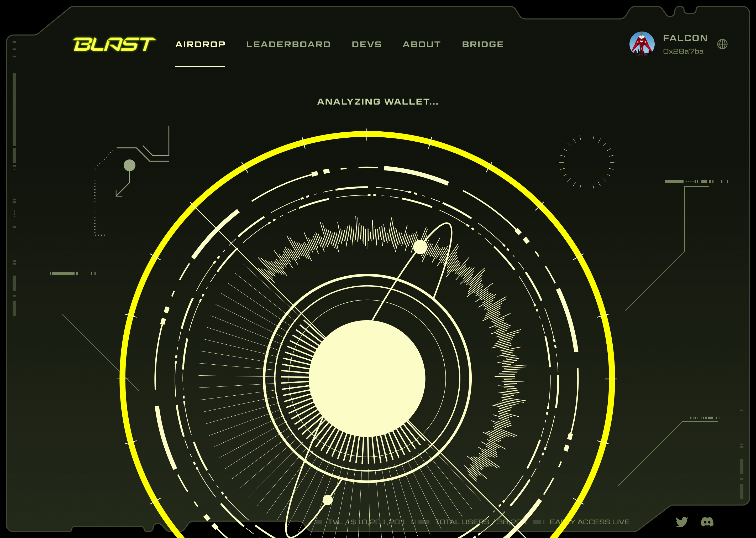Click the Falcon profile avatar
The width and height of the screenshot is (756, 538).
pos(642,44)
